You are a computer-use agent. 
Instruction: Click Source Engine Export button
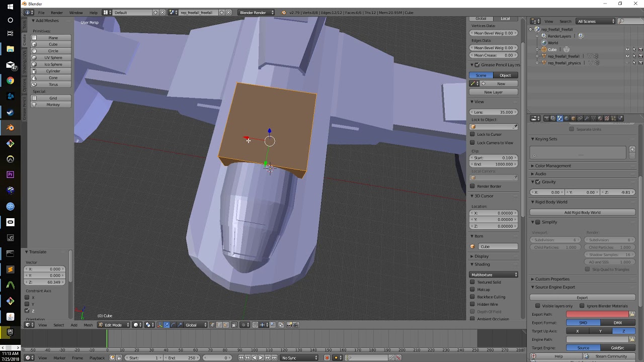tap(582, 297)
